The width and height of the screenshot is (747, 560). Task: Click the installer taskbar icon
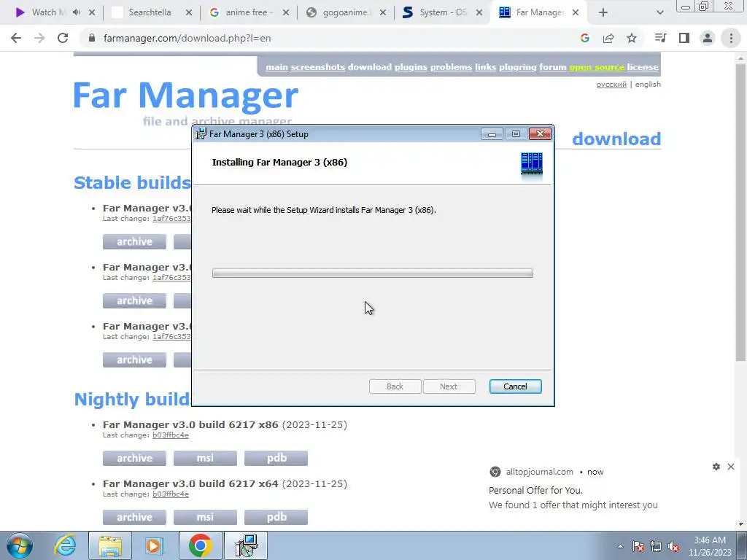pos(246,545)
